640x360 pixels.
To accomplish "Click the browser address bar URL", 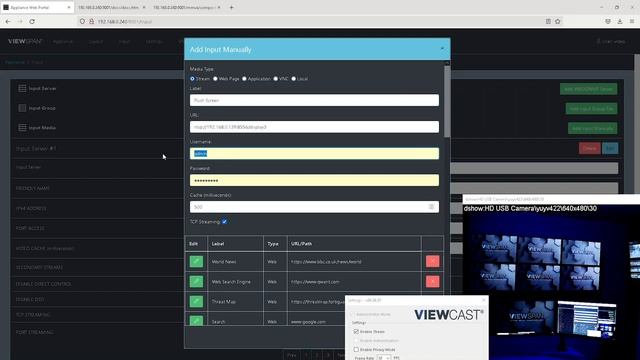I will point(124,21).
